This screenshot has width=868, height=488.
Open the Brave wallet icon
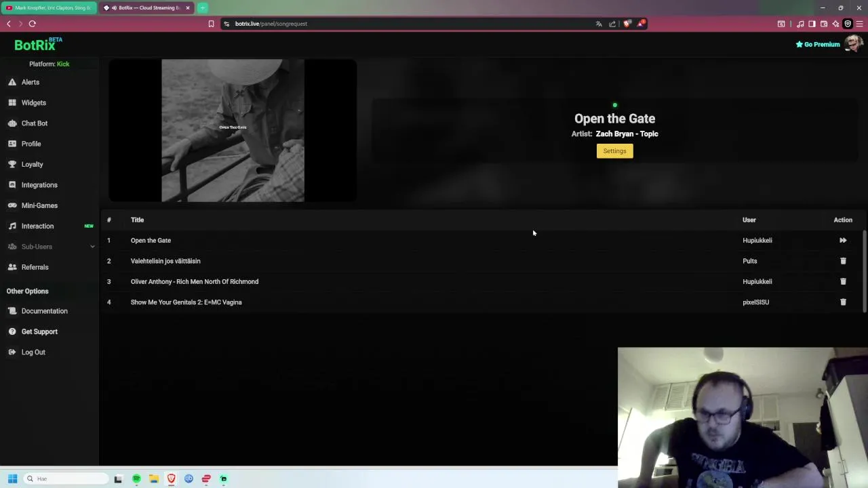[x=824, y=24]
